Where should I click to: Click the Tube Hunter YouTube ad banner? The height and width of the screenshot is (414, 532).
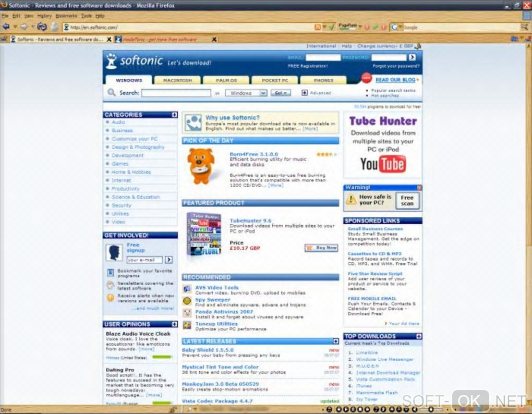coord(383,145)
